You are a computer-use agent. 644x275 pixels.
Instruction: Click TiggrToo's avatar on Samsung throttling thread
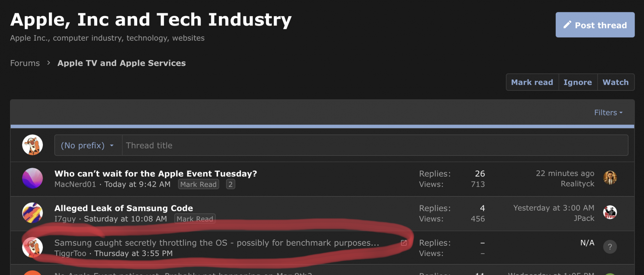click(33, 247)
